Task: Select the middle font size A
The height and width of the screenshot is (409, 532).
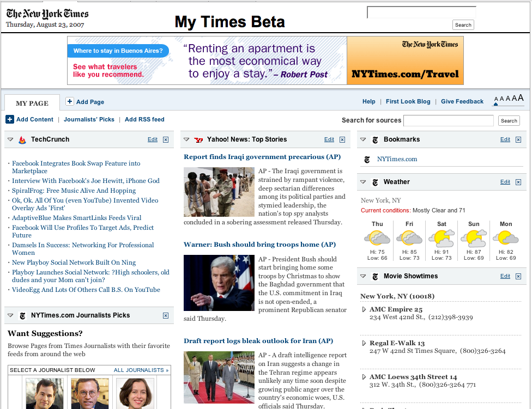Action: 508,99
